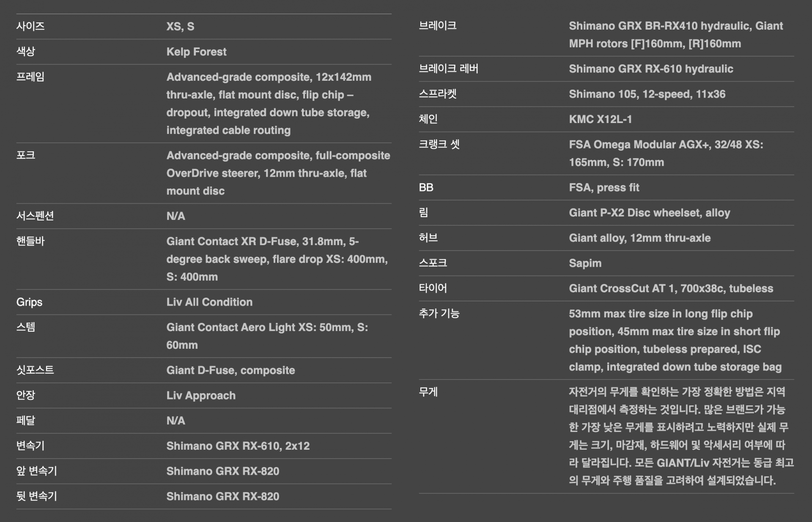Click Shimano GRX RX-610, 2x12 shifter text
Viewport: 812px width, 522px height.
tap(238, 446)
